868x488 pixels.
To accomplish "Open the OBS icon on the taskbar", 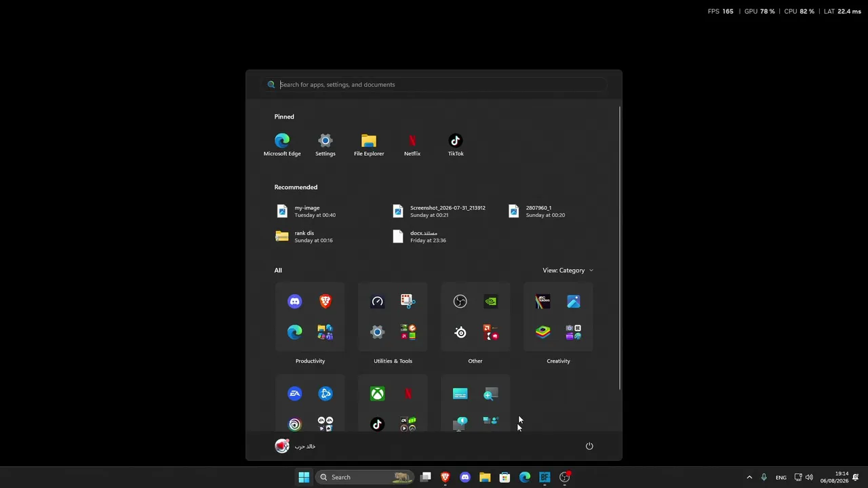I will point(565,477).
